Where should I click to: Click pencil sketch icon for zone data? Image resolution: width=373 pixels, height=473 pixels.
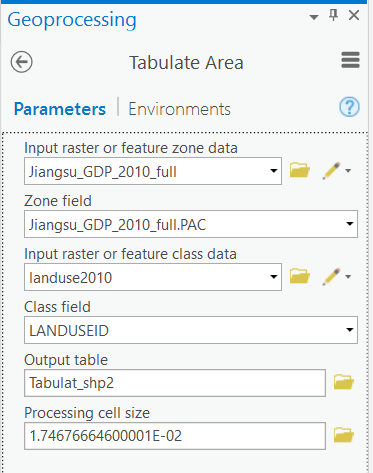(331, 171)
